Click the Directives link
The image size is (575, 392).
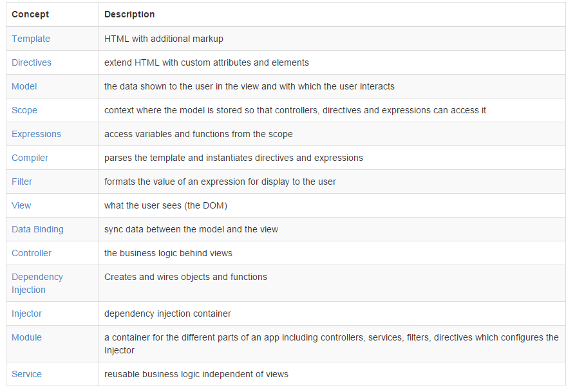click(x=32, y=62)
